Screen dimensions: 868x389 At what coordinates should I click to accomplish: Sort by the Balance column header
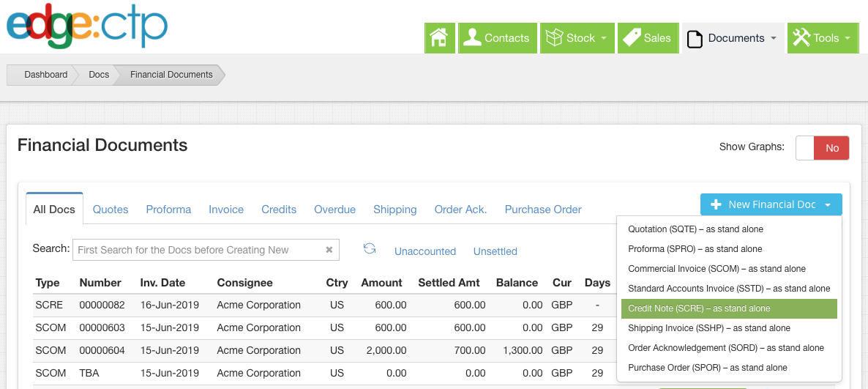(517, 284)
